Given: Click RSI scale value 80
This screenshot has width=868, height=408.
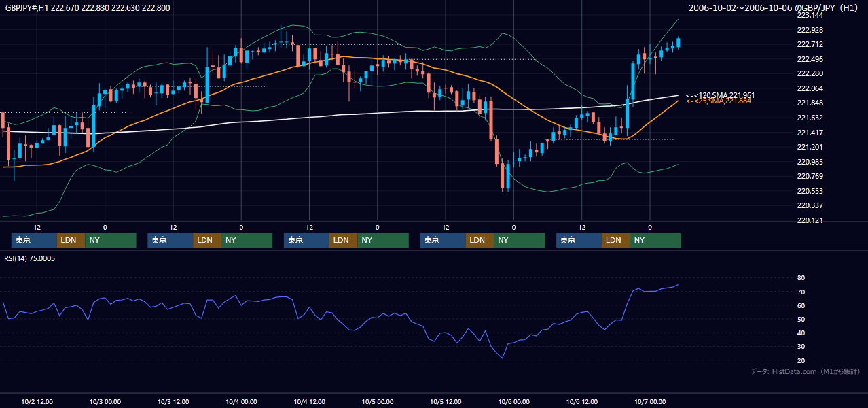Looking at the screenshot, I should click(801, 278).
